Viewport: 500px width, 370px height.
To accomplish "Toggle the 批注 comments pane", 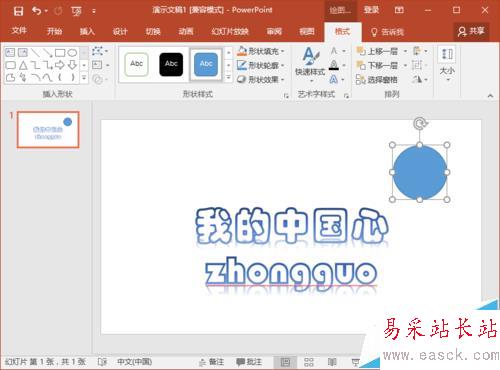I will coord(249,362).
